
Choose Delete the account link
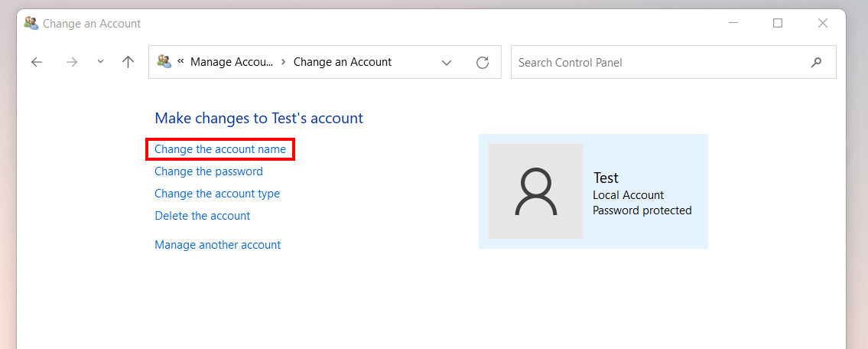pyautogui.click(x=202, y=216)
